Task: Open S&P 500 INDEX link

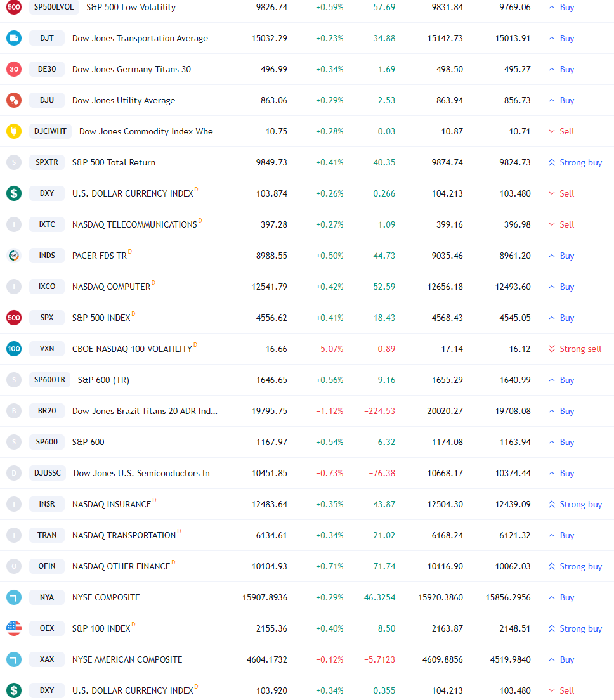Action: pos(101,318)
